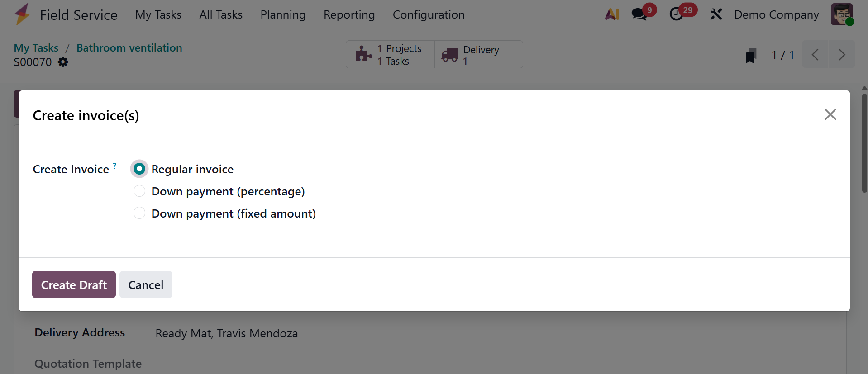
Task: Click the S00070 gear actions icon
Action: 63,62
